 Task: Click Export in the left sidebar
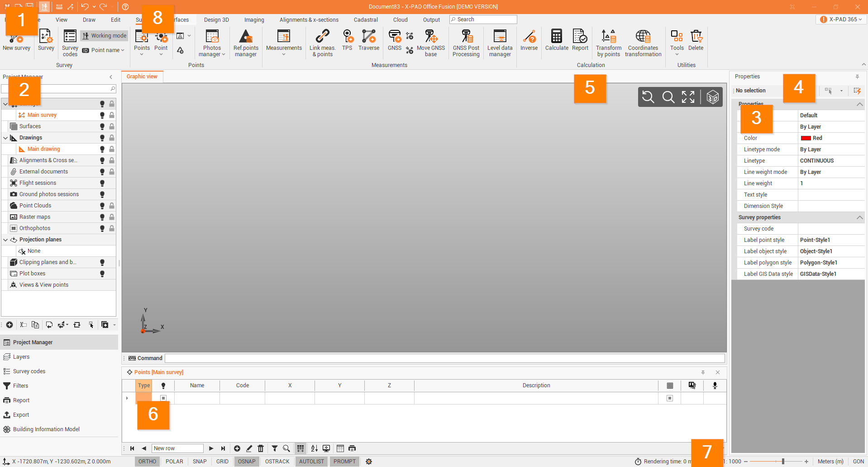21,415
